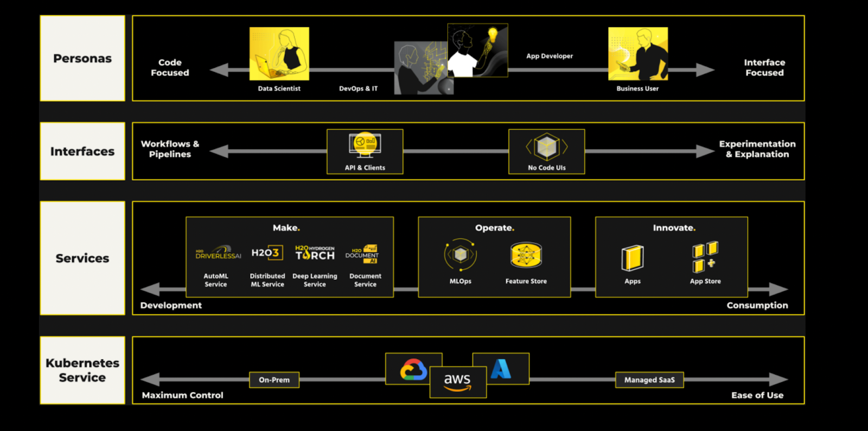868x431 pixels.
Task: Click the Apps yellow box icon
Action: click(x=633, y=258)
